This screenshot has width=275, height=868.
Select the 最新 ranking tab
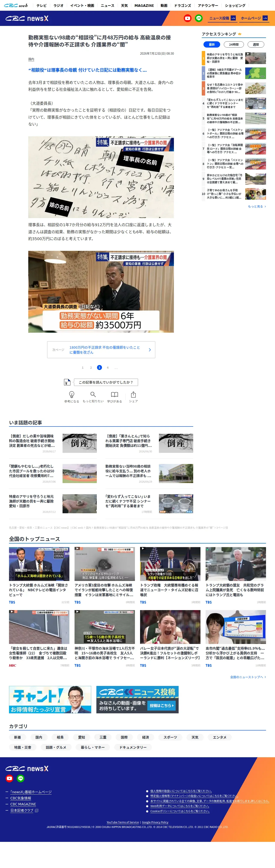pyautogui.click(x=212, y=45)
